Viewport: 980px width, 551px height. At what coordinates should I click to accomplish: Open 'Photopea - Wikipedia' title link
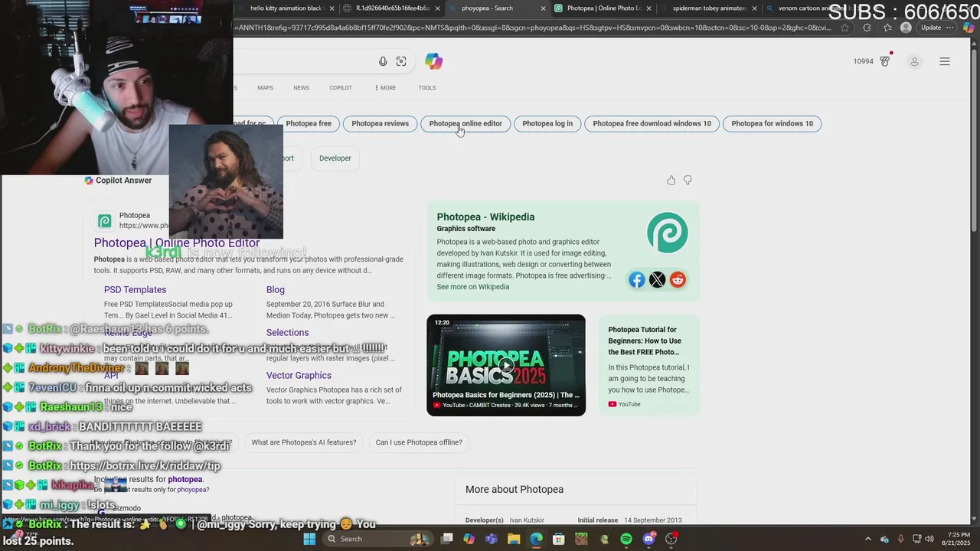tap(485, 217)
